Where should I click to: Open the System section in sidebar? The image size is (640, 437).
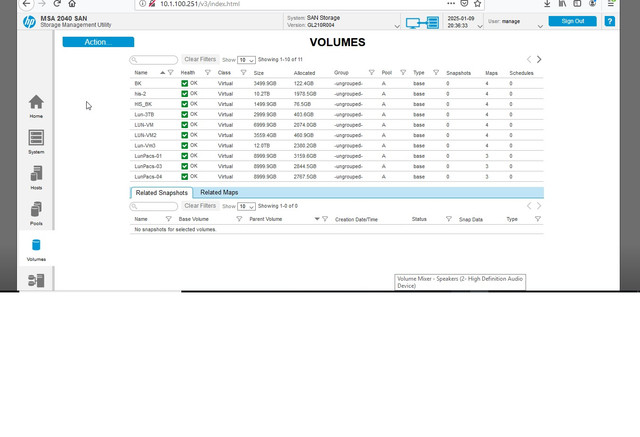click(x=36, y=142)
